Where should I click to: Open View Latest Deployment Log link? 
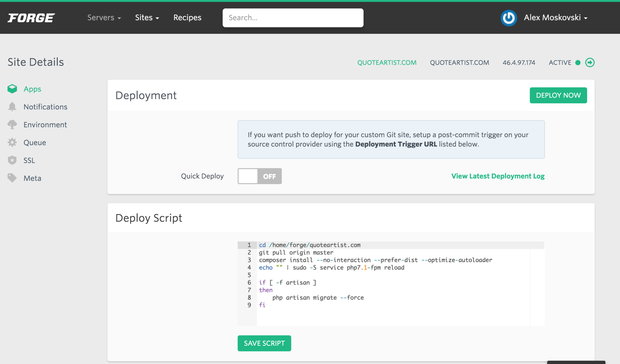[x=498, y=176]
